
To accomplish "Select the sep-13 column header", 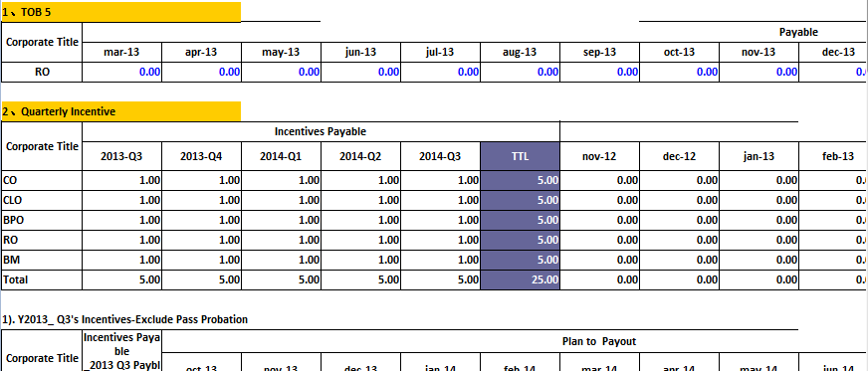I will [x=600, y=53].
